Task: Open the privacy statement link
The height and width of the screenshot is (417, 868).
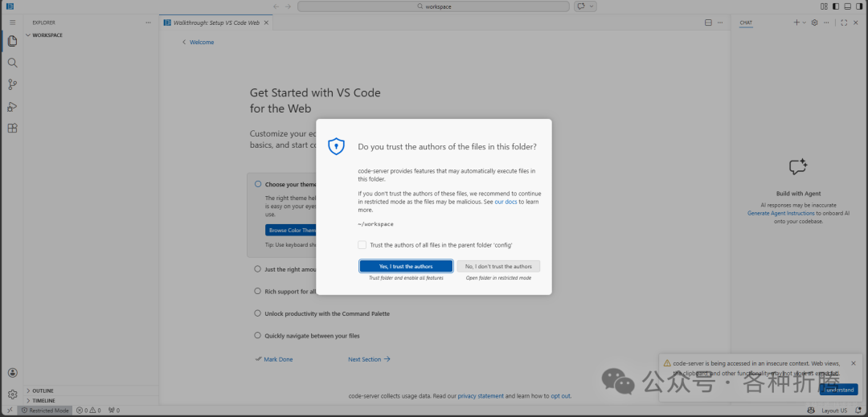Action: coord(481,396)
